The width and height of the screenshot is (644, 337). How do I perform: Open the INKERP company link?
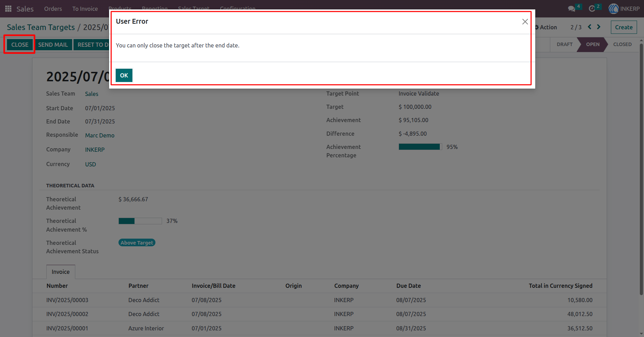[x=95, y=150]
